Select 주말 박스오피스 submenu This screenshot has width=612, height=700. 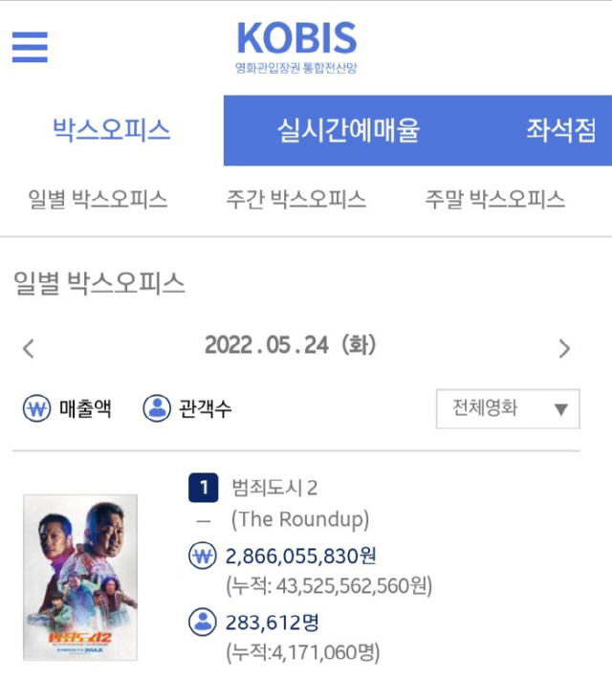click(x=494, y=200)
